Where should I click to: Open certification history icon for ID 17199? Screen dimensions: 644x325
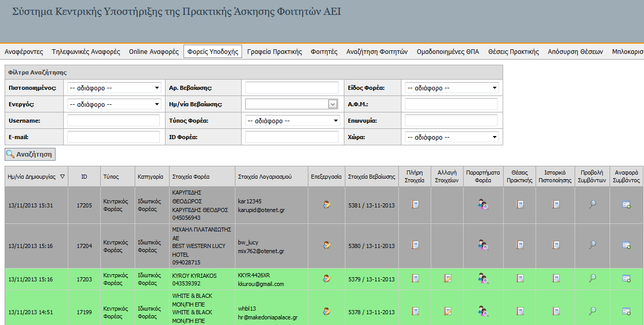(x=556, y=311)
